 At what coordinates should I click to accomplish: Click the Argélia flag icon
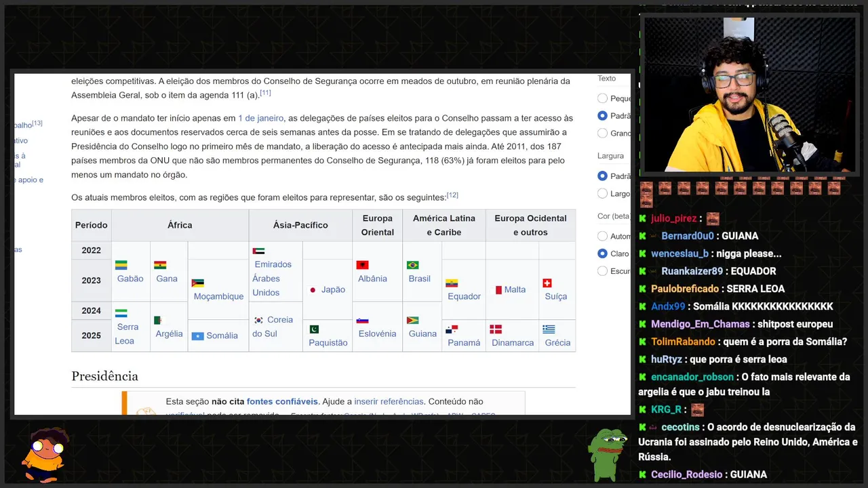tap(158, 320)
